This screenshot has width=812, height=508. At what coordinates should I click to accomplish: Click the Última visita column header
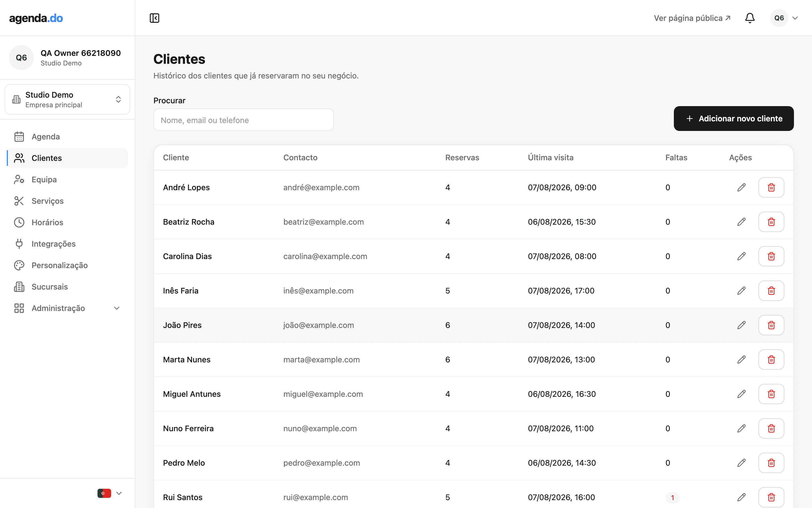(x=551, y=157)
